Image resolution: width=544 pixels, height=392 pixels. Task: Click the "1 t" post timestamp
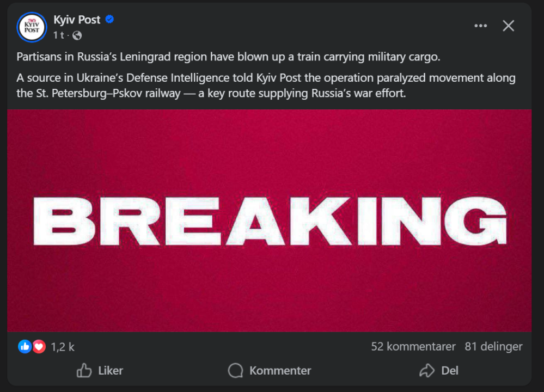[x=58, y=35]
